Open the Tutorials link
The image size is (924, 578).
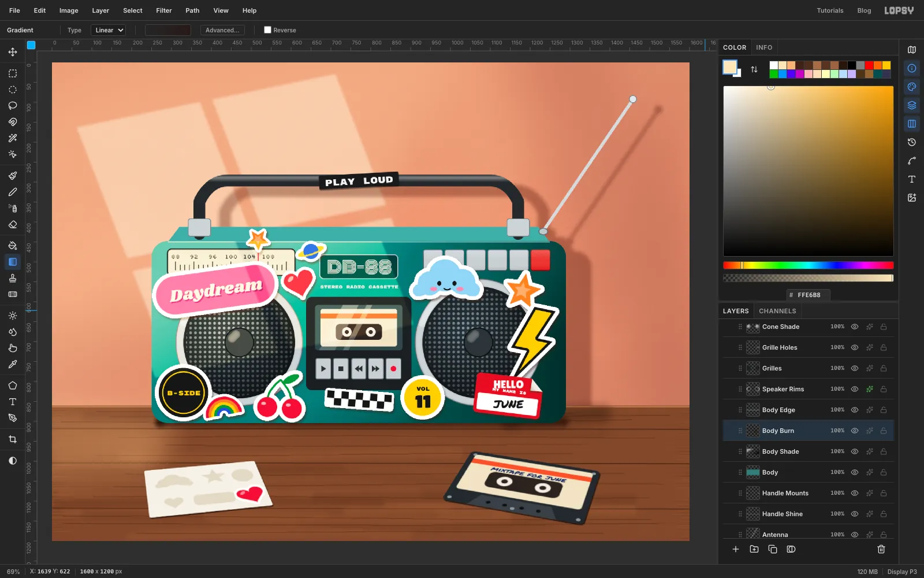pos(830,10)
